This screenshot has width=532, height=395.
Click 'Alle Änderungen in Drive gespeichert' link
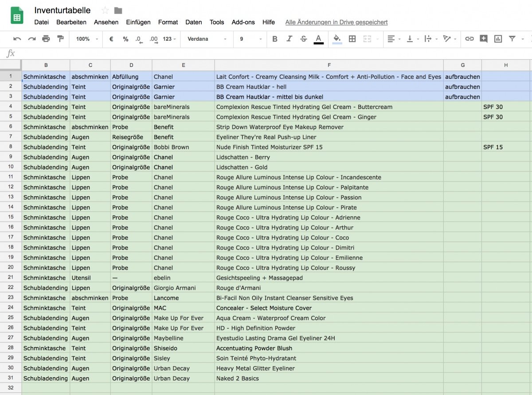(x=336, y=22)
